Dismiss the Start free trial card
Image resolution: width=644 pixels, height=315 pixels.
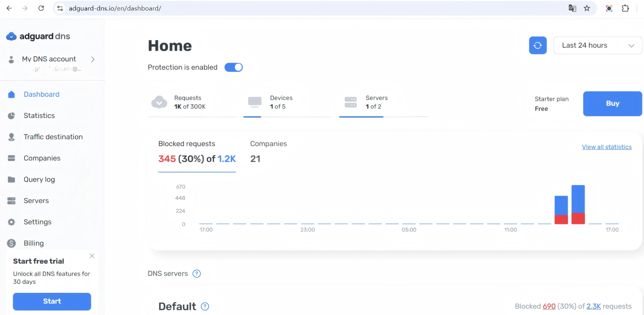[92, 256]
